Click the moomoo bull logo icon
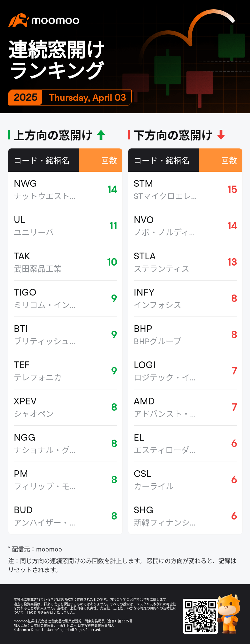 [18, 20]
